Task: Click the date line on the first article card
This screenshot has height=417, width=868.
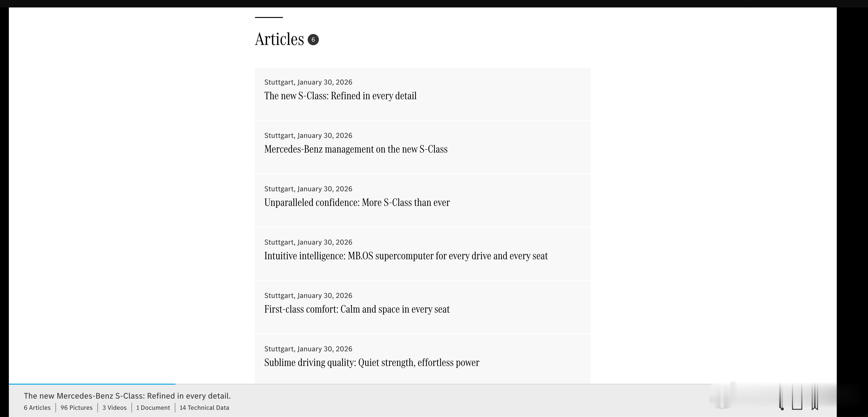Action: pyautogui.click(x=308, y=82)
